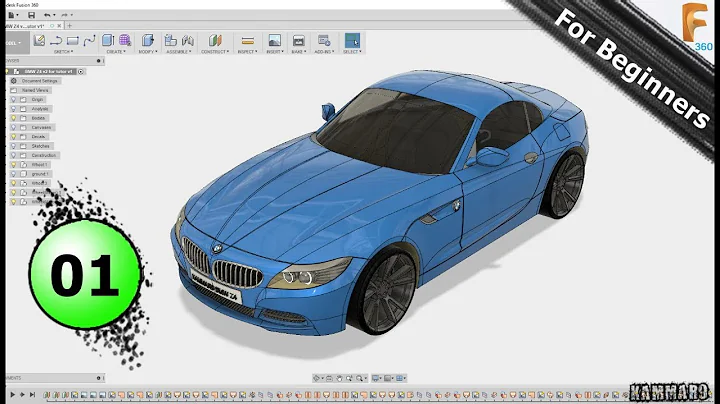Open the INSERT dropdown menu
The width and height of the screenshot is (720, 404).
click(275, 52)
